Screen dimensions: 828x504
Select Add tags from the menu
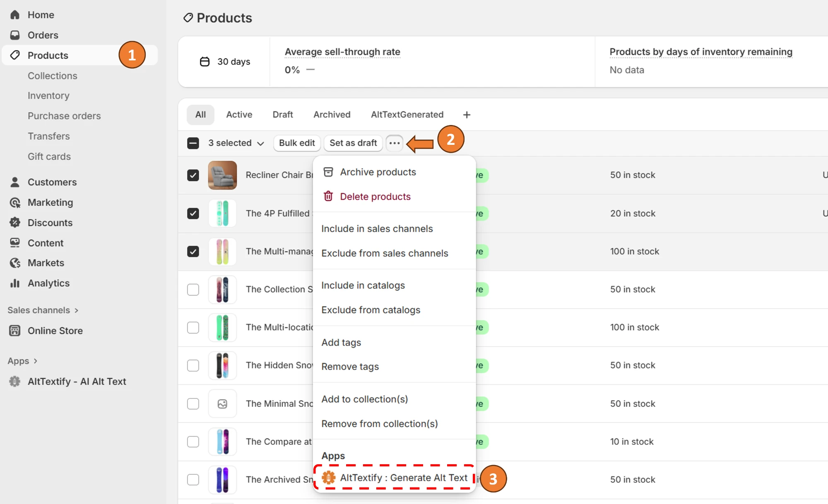(341, 342)
